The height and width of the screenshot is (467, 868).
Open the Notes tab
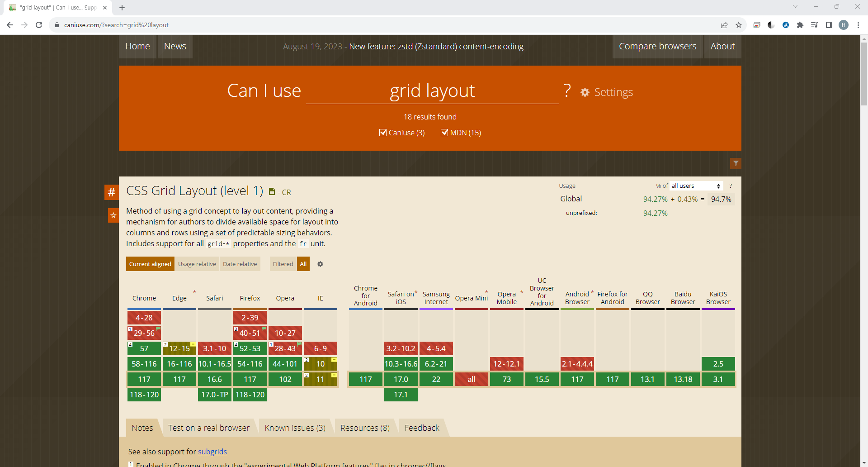point(142,428)
